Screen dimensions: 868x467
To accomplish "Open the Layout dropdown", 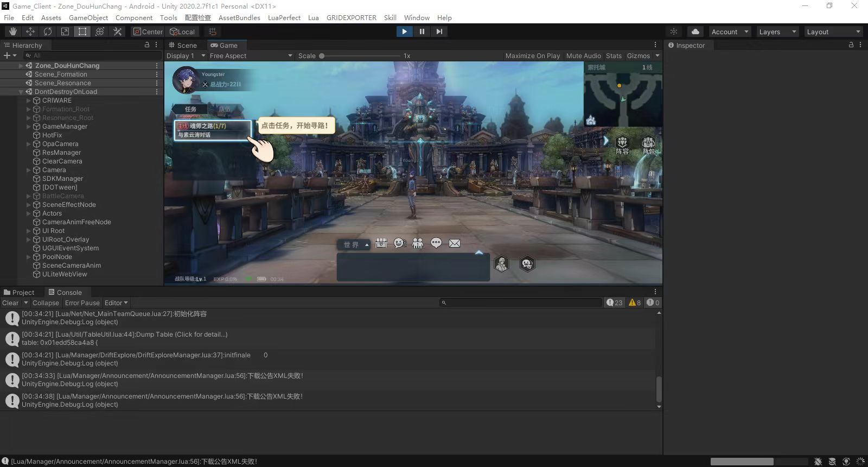I will coord(833,31).
